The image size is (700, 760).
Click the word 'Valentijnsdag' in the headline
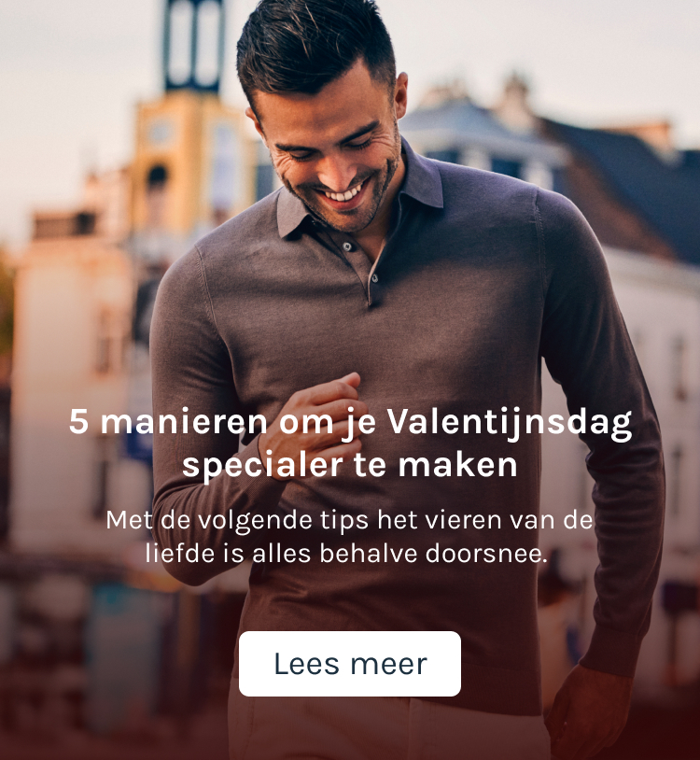tap(510, 423)
